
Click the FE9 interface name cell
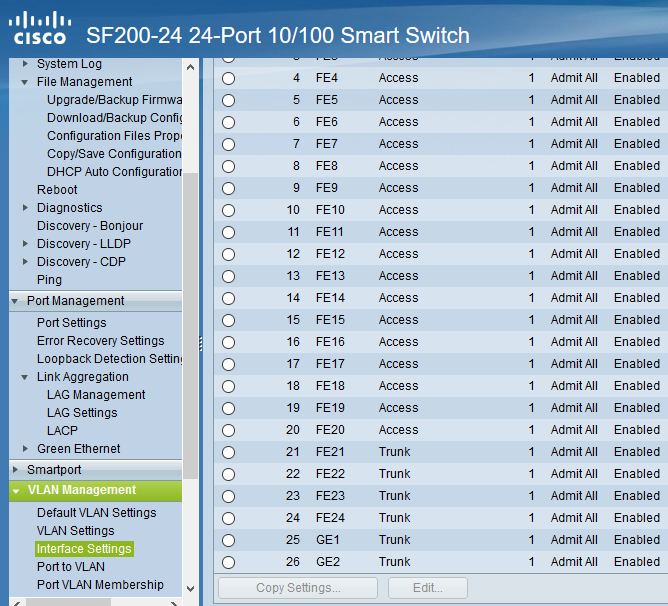point(327,188)
